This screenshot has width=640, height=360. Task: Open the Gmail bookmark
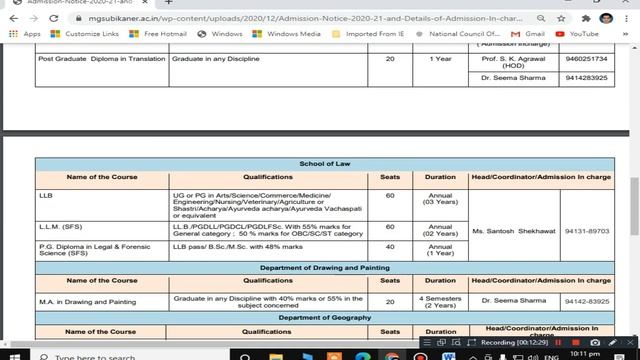[x=528, y=34]
